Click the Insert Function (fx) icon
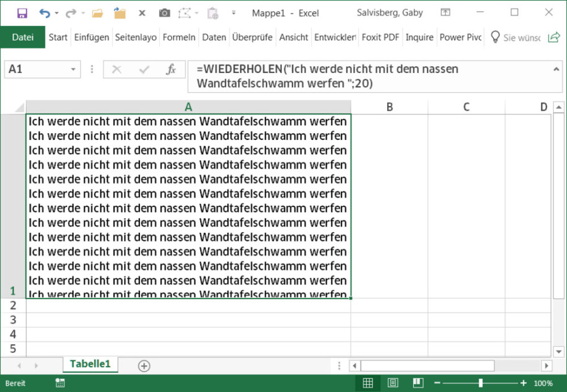567x392 pixels. [x=172, y=69]
